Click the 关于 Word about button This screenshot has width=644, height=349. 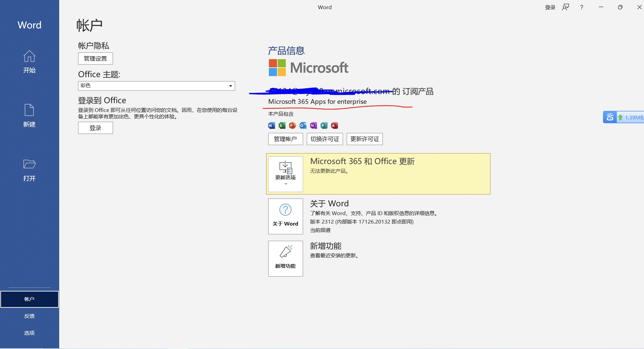coord(285,216)
